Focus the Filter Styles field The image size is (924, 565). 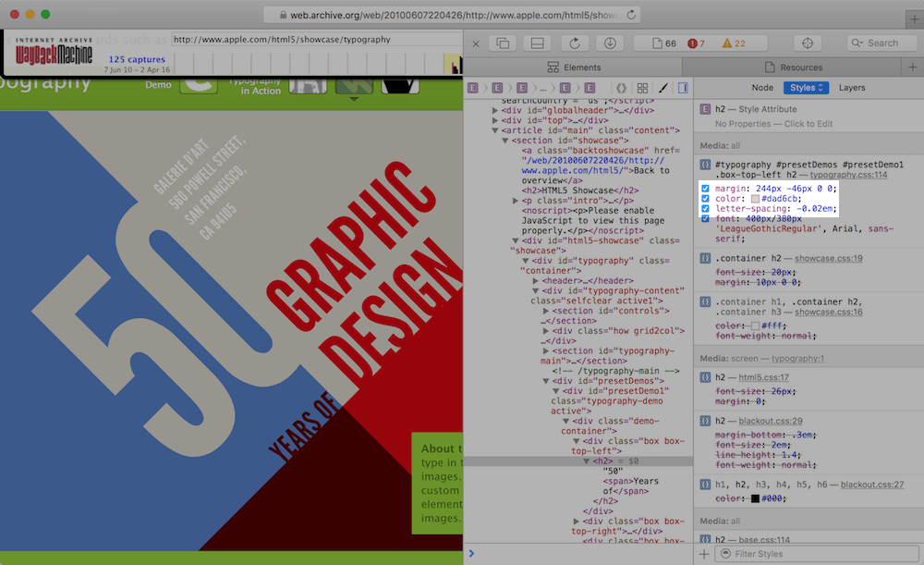pos(817,554)
